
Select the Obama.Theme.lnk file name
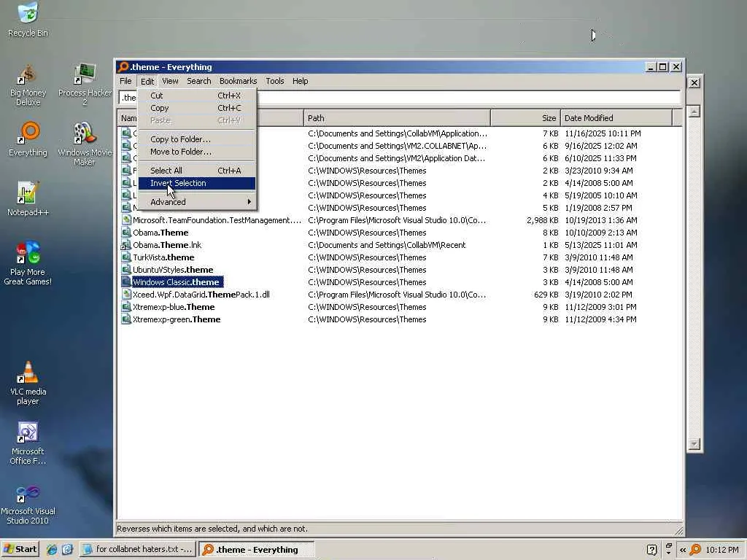coord(167,245)
